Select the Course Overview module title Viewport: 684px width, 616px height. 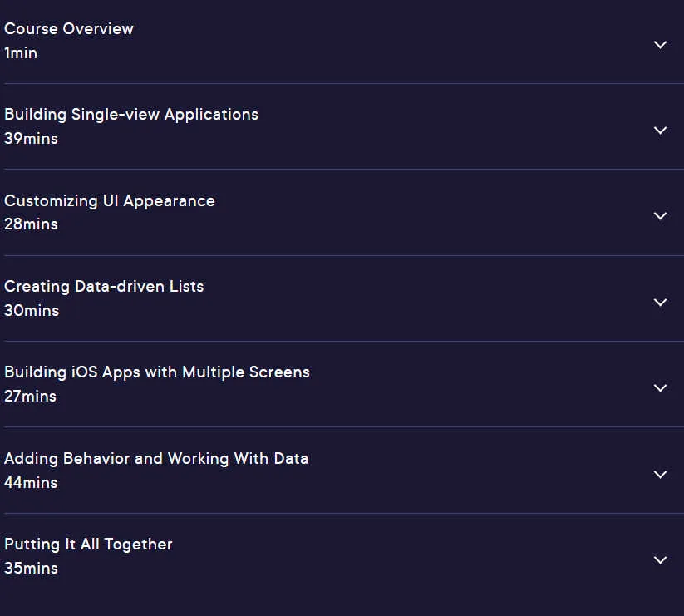pyautogui.click(x=68, y=29)
